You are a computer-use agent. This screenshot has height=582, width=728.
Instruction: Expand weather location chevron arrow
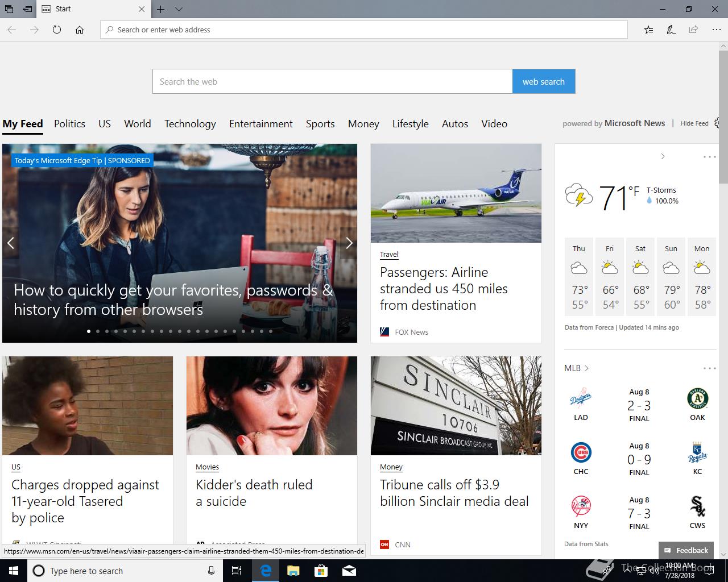pos(663,156)
